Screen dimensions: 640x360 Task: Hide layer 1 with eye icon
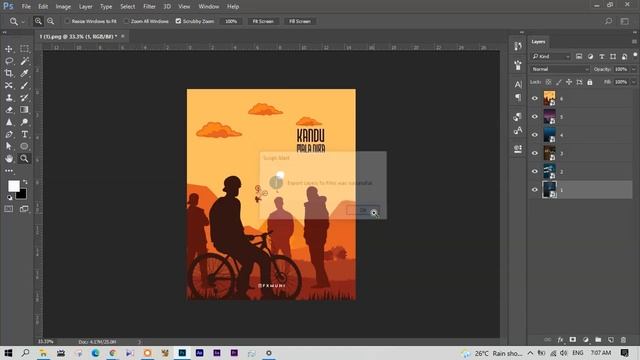click(535, 190)
